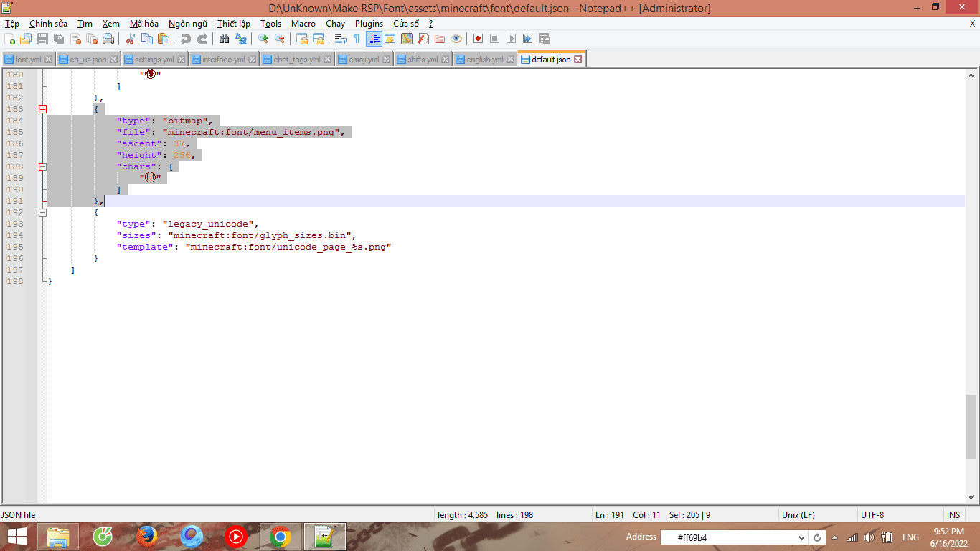Screen dimensions: 980x551
Task: Switch to the settings.yml tab
Action: (x=154, y=60)
